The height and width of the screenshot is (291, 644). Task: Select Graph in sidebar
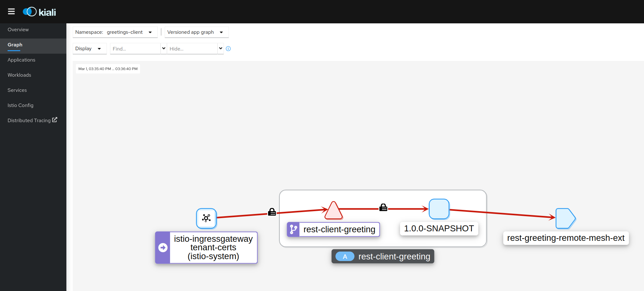[x=33, y=45]
